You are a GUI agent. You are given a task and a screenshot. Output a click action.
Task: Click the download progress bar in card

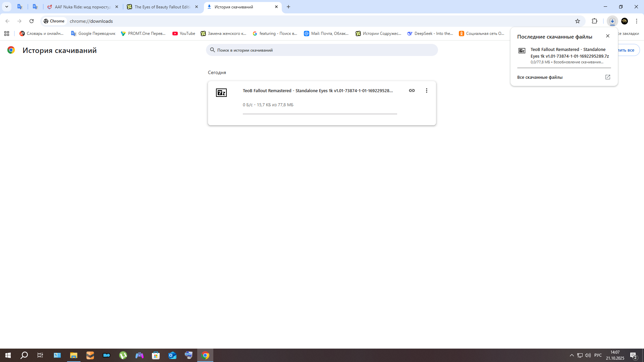(320, 114)
